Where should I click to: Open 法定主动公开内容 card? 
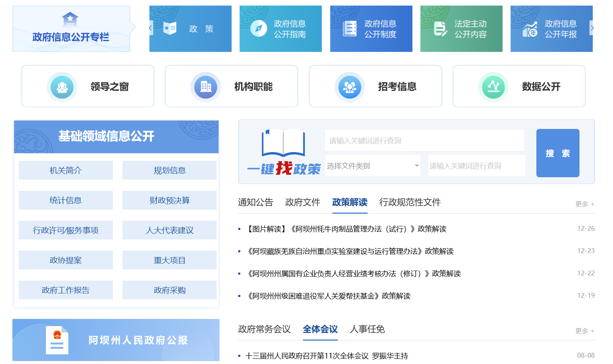pyautogui.click(x=461, y=29)
